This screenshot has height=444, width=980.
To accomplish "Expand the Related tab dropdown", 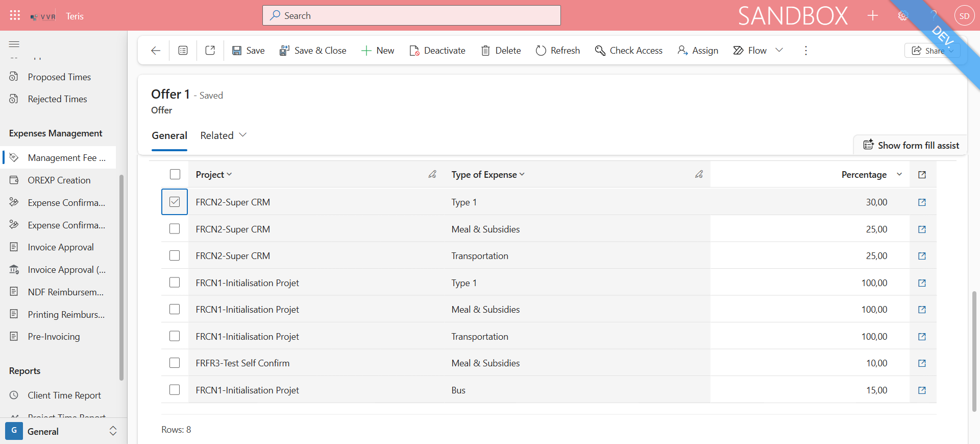I will 224,135.
